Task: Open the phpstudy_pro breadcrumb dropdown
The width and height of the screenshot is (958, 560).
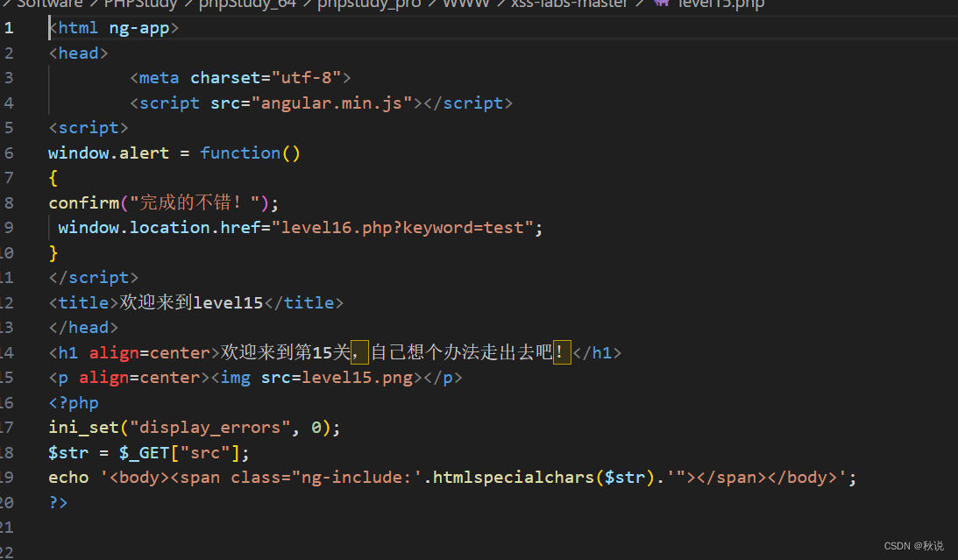Action: [369, 4]
